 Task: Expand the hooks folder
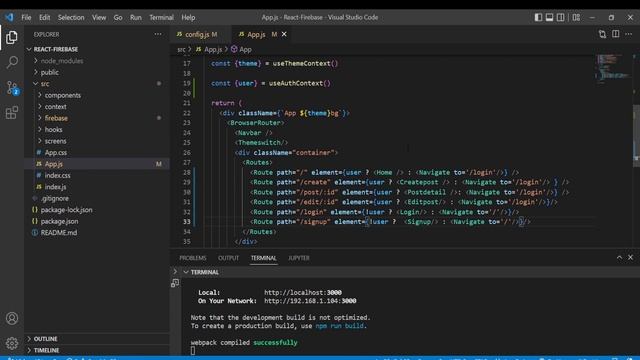[x=97, y=129]
